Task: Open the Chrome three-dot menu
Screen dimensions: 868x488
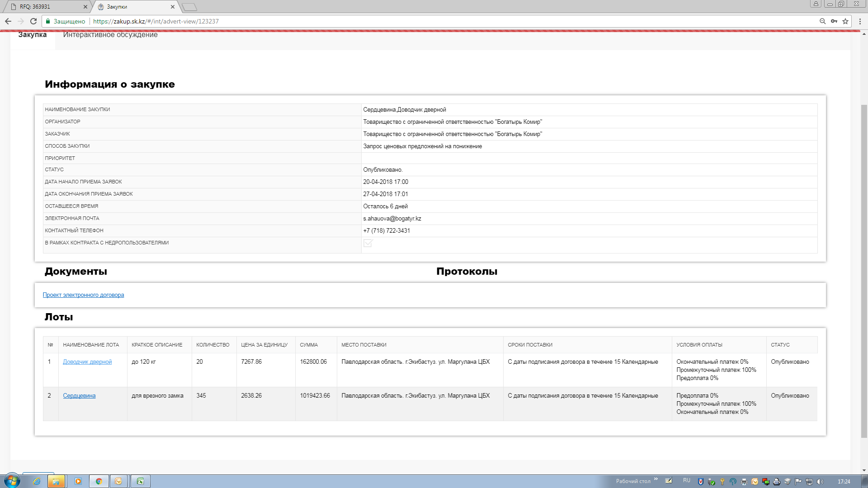Action: [860, 21]
